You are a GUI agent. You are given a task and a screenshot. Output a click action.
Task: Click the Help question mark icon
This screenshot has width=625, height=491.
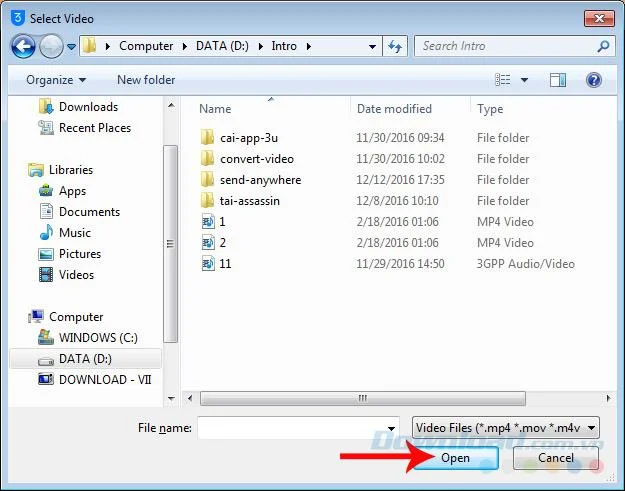pyautogui.click(x=594, y=80)
